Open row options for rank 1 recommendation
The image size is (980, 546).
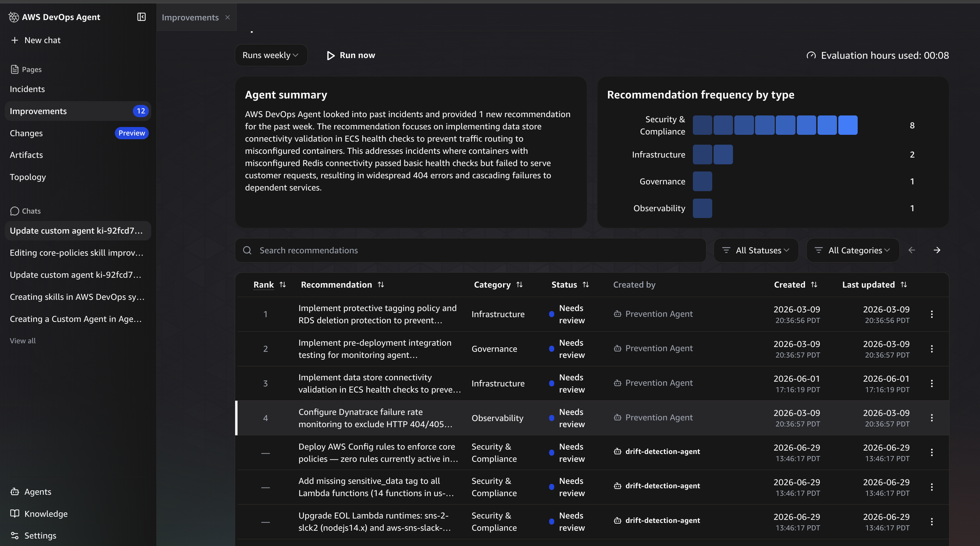pyautogui.click(x=932, y=314)
